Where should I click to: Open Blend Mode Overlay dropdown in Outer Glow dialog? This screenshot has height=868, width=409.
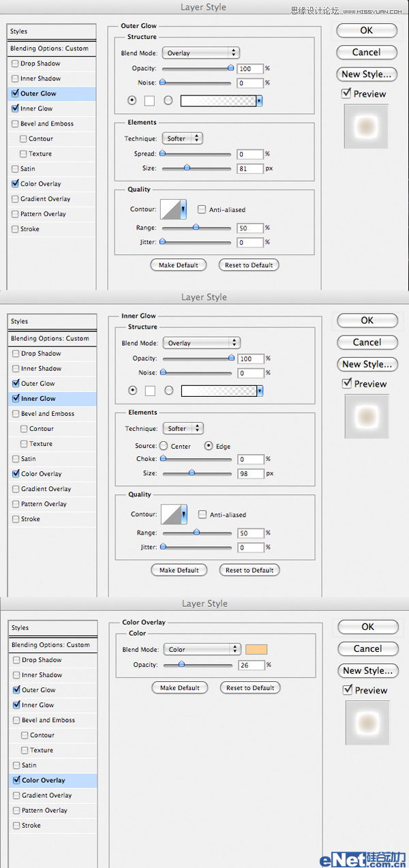coord(200,53)
